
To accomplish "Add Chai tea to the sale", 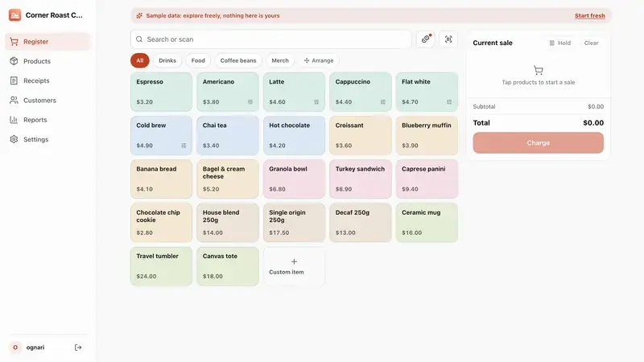I will [x=228, y=135].
